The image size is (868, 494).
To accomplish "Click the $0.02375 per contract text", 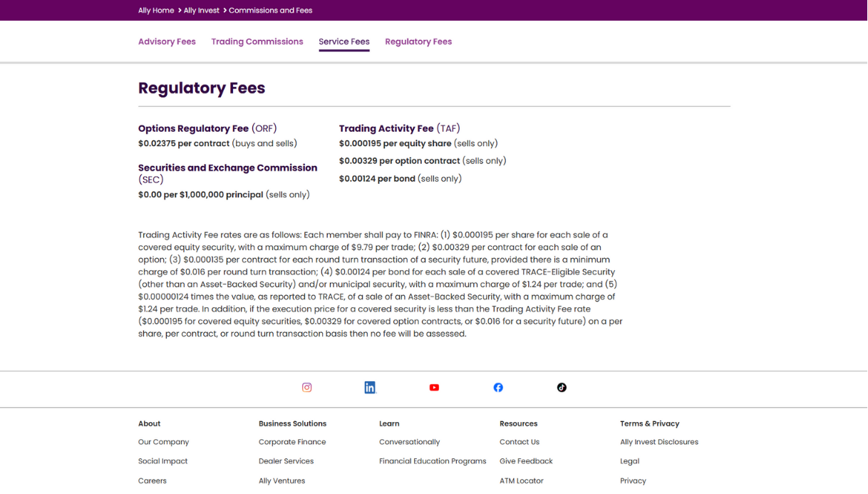I will (x=184, y=143).
